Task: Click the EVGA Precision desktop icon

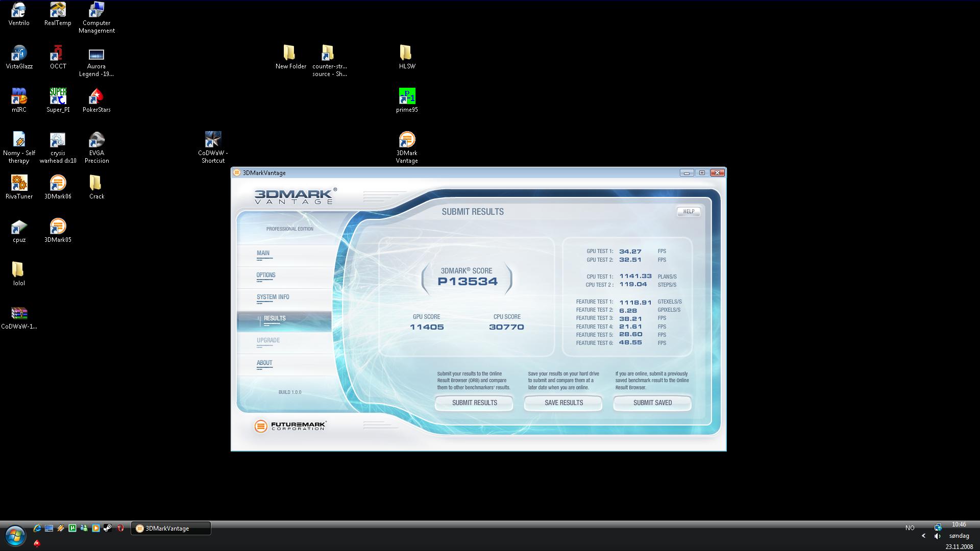Action: tap(96, 148)
